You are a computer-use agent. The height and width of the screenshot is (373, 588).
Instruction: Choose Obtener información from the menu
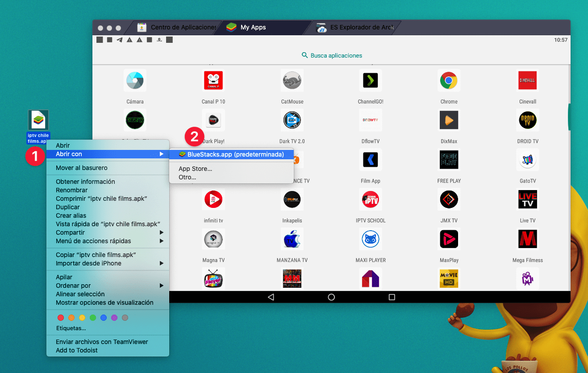108,182
